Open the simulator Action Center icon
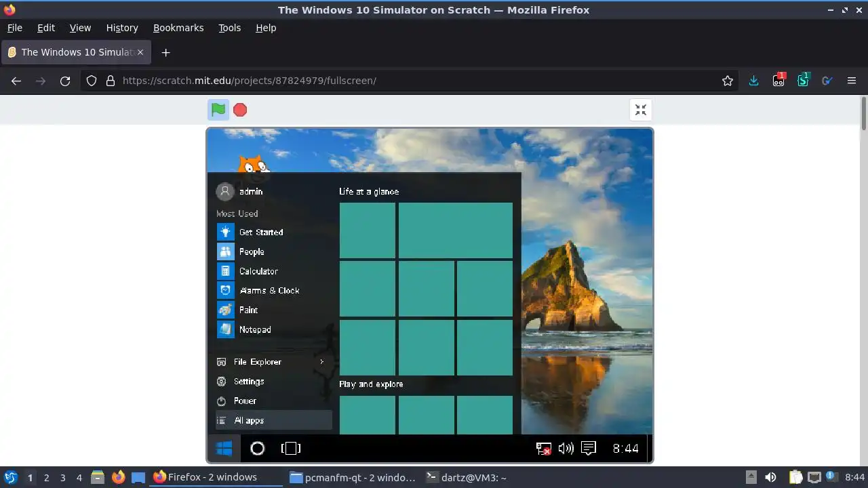The height and width of the screenshot is (488, 868). point(589,448)
